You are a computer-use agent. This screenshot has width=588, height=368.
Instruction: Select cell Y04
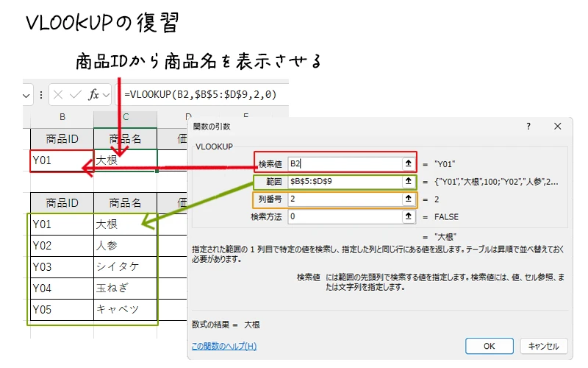62,289
